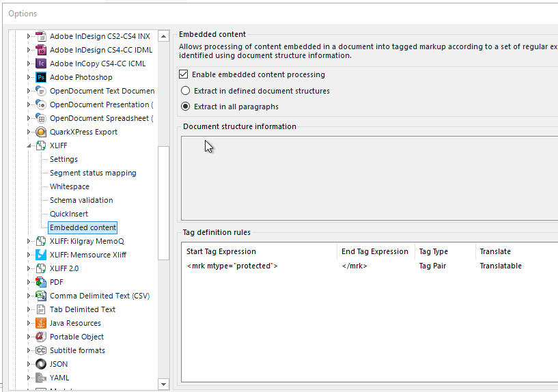Expand Adobe InDesign CS2-CS4 INX node
Viewport: 558px width, 392px height.
pos(29,36)
